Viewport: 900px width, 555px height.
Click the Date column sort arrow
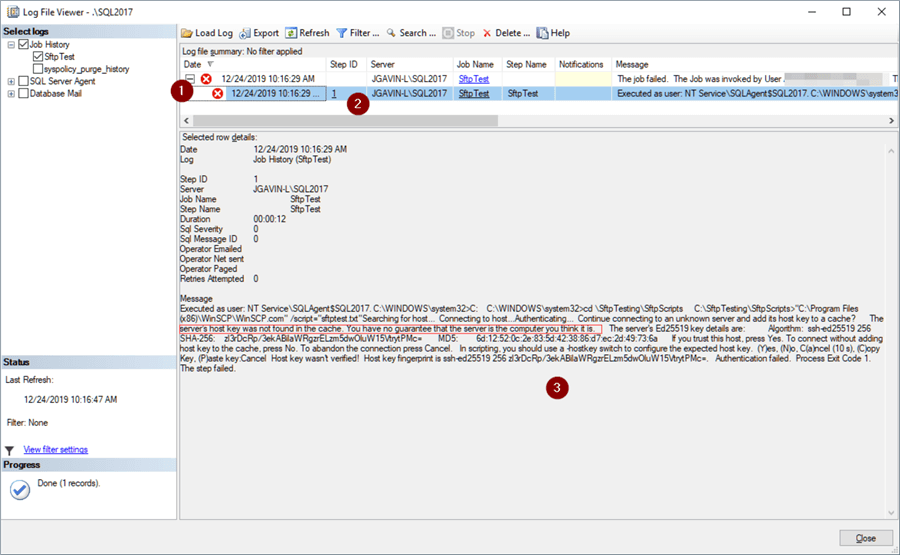pos(210,64)
